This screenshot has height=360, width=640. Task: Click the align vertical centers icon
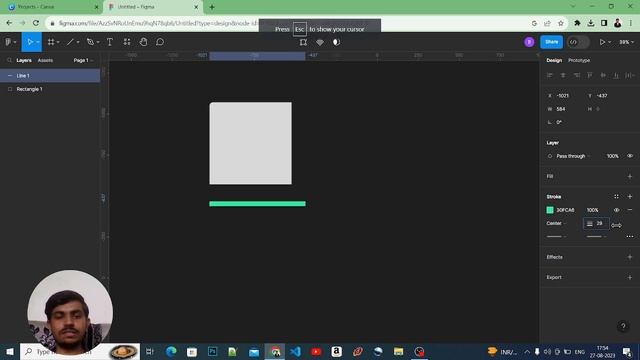(603, 76)
